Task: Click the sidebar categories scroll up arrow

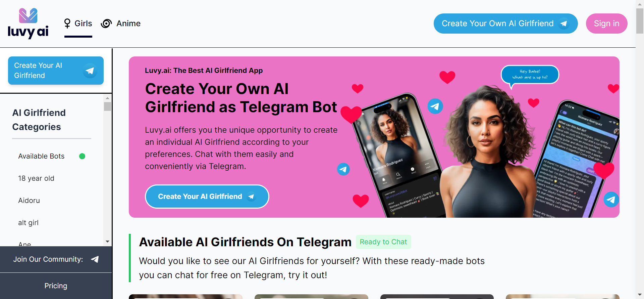Action: 107,98
